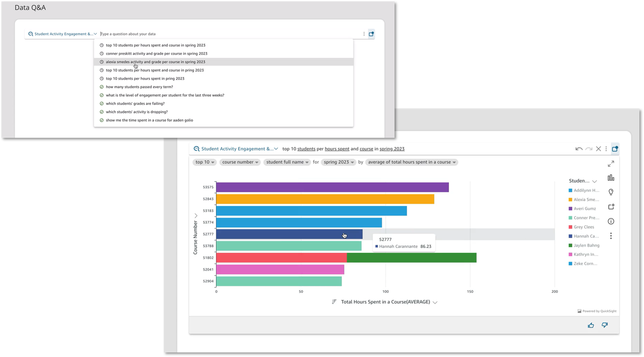Click the purple bar for course 53575
Screen dimensions: 644x357
[x=332, y=187]
